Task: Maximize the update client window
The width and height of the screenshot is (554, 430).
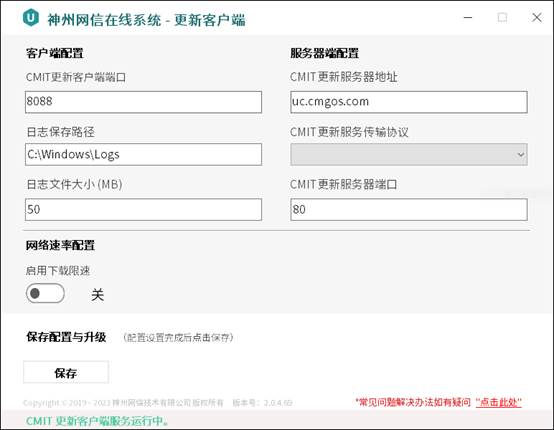Action: (x=502, y=17)
